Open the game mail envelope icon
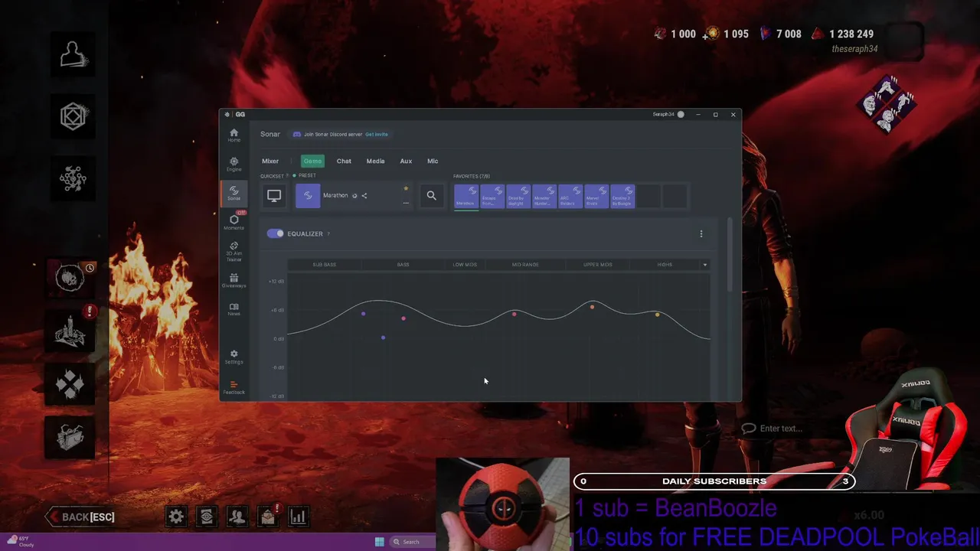Image resolution: width=980 pixels, height=551 pixels. pyautogui.click(x=268, y=517)
